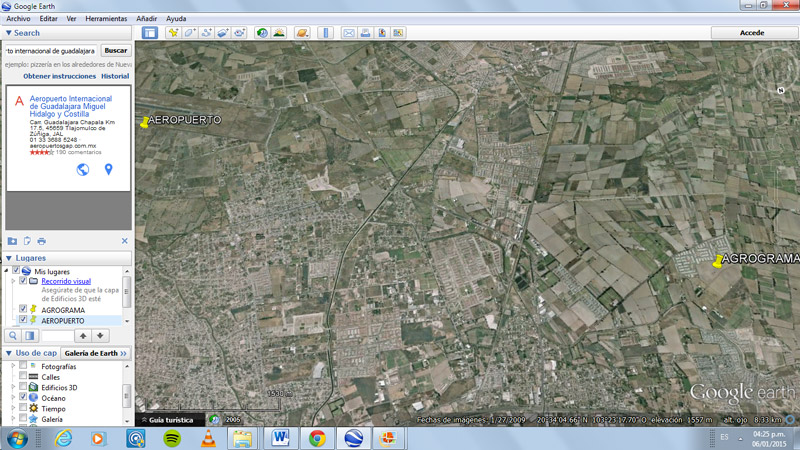Image resolution: width=800 pixels, height=450 pixels.
Task: Add a path from the toolbar
Action: click(206, 33)
